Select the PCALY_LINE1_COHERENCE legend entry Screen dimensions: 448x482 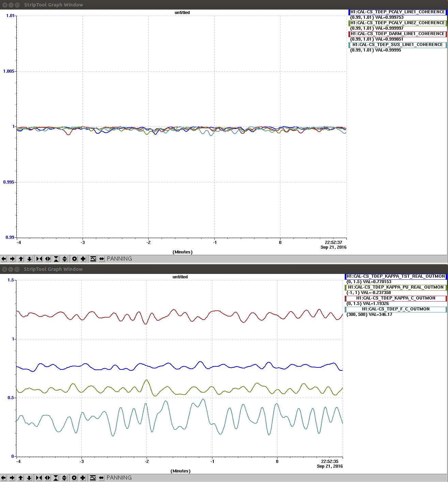398,12
